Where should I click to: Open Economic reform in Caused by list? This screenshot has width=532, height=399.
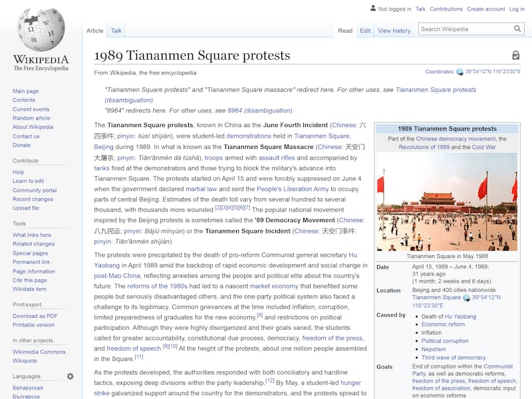443,324
